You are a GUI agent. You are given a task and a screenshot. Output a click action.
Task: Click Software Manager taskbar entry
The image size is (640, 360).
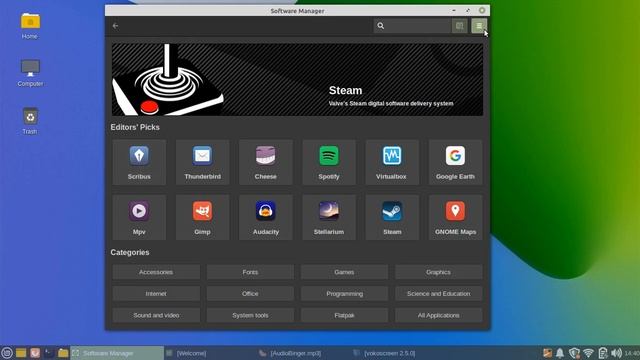pos(117,353)
